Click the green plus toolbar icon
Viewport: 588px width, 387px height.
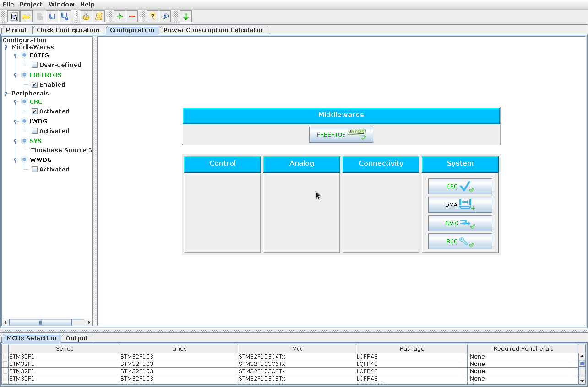click(x=120, y=17)
